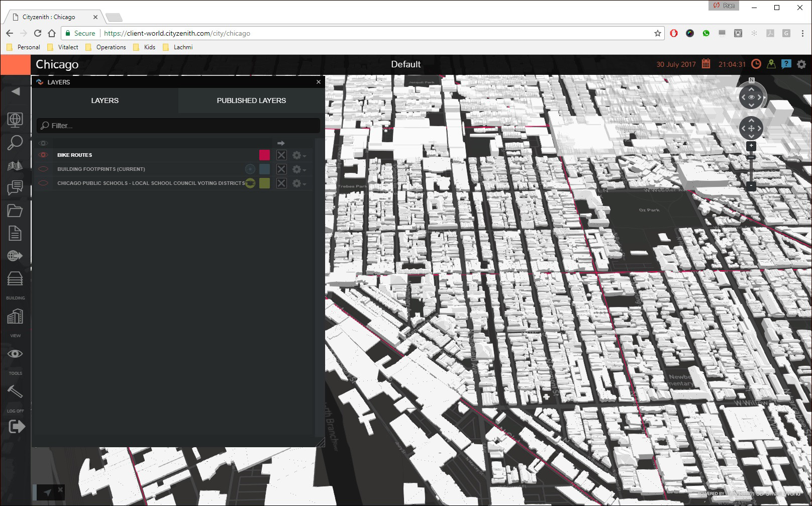812x506 pixels.
Task: Toggle visibility of Chicago Public Schools layer
Action: 43,183
